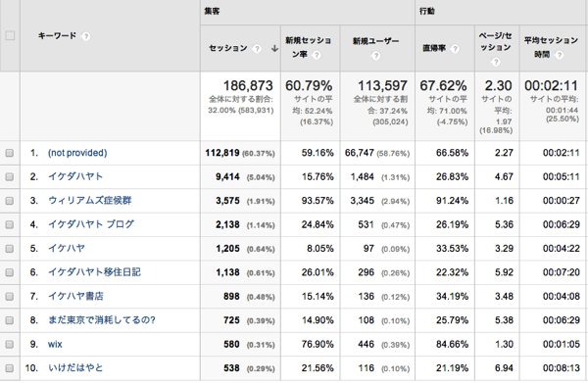
Task: Open the wix keyword link
Action: point(55,344)
